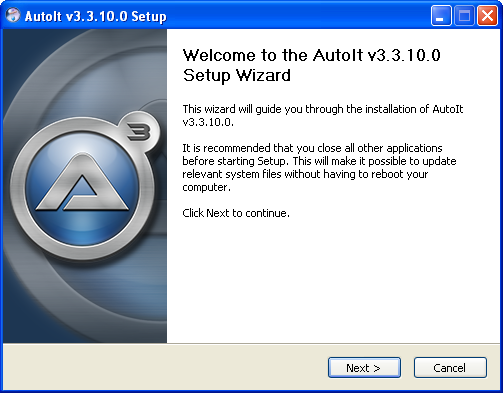Click the grayed-out maximize button

(x=464, y=16)
